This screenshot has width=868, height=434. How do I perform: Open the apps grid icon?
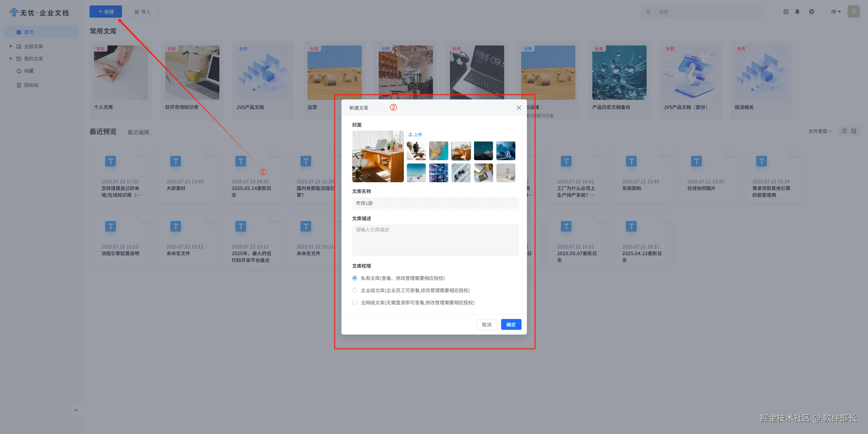[x=786, y=12]
